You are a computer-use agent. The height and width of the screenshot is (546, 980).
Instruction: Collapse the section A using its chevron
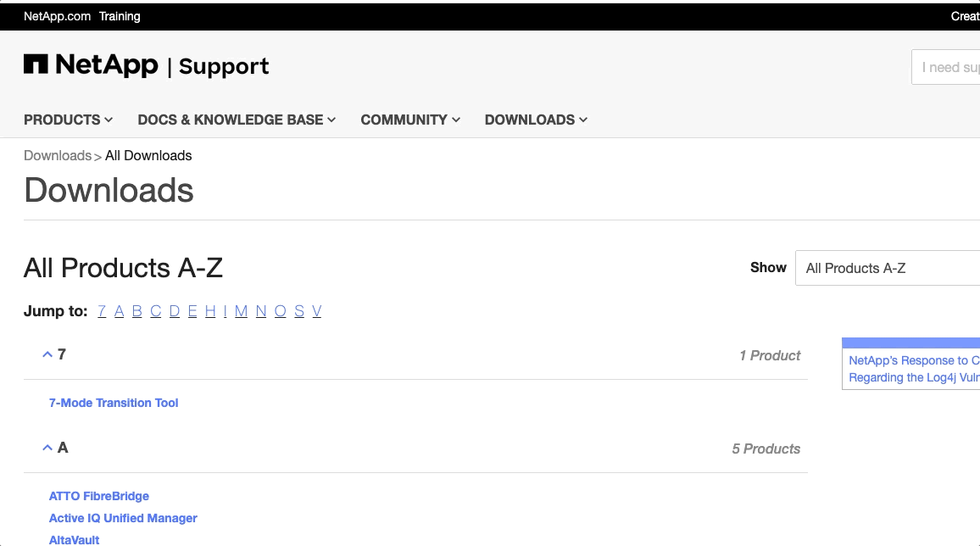click(47, 447)
